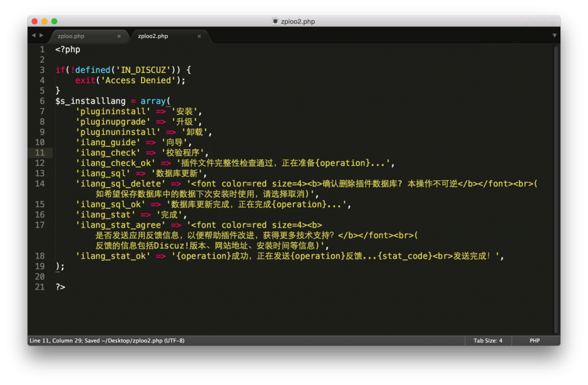Image resolution: width=588 pixels, height=385 pixels.
Task: Click the 'ilang_check' key on line 11
Action: tap(108, 153)
